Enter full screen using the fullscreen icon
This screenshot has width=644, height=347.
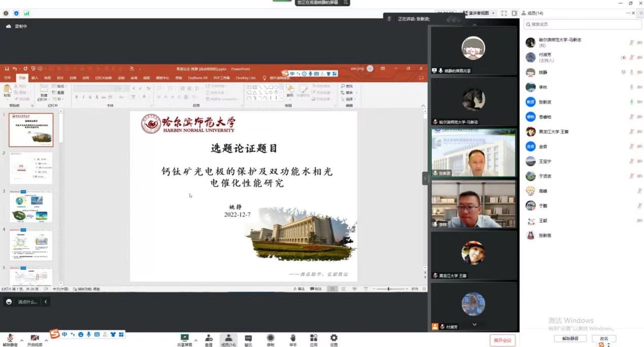pos(504,13)
